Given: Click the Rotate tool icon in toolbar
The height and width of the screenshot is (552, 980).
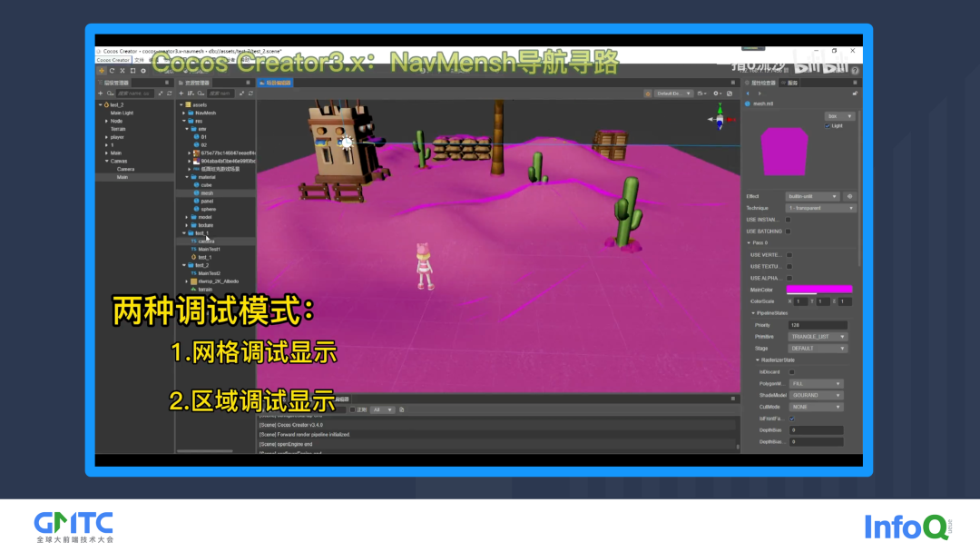Looking at the screenshot, I should point(111,70).
